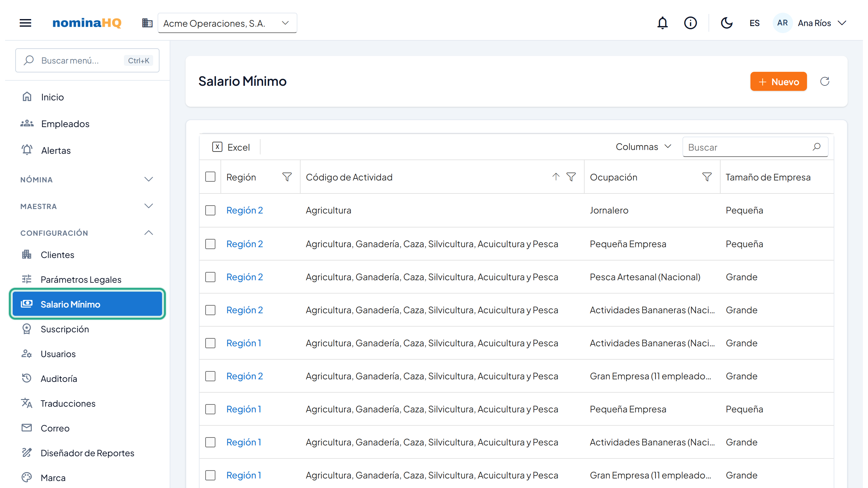
Task: Open the Columnas dropdown
Action: coord(643,147)
